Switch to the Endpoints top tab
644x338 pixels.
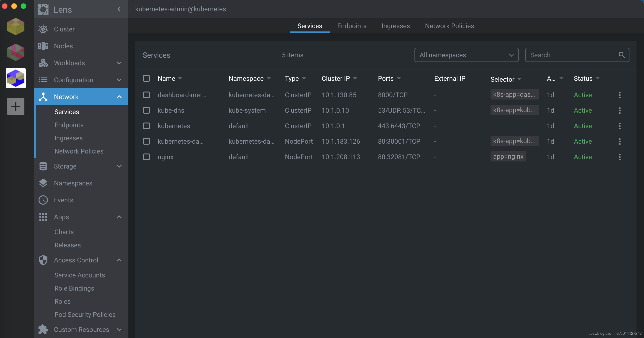point(352,26)
